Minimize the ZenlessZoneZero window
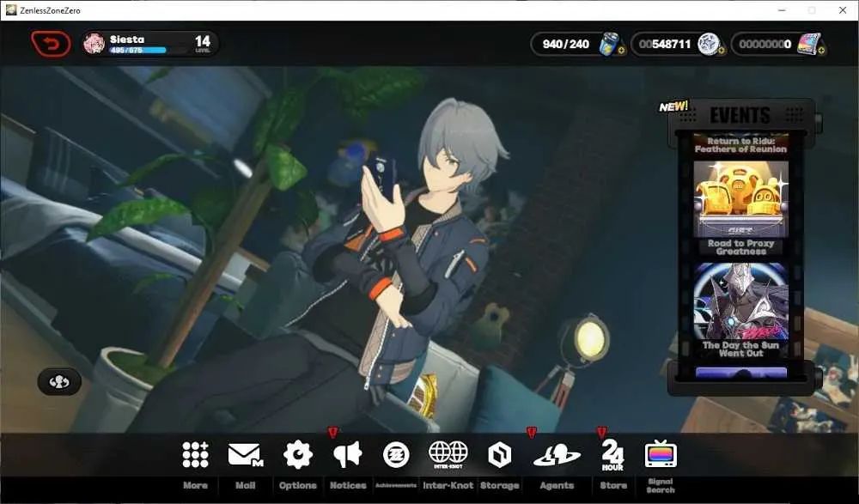Image resolution: width=859 pixels, height=504 pixels. tap(782, 10)
